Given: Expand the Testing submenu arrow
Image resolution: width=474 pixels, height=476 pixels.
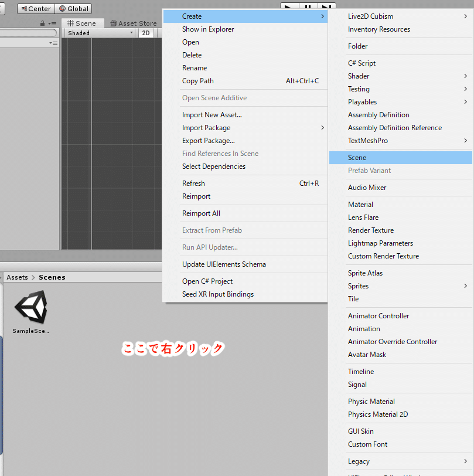Looking at the screenshot, I should pyautogui.click(x=465, y=89).
